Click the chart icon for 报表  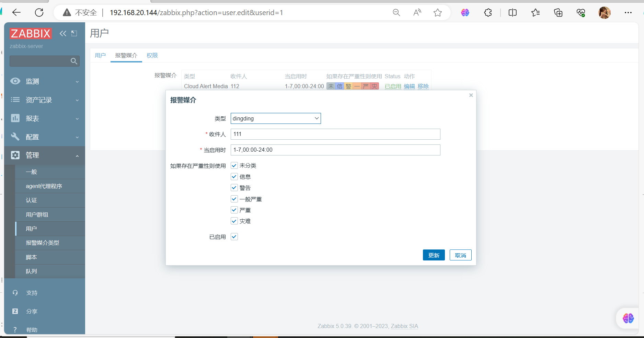[15, 118]
